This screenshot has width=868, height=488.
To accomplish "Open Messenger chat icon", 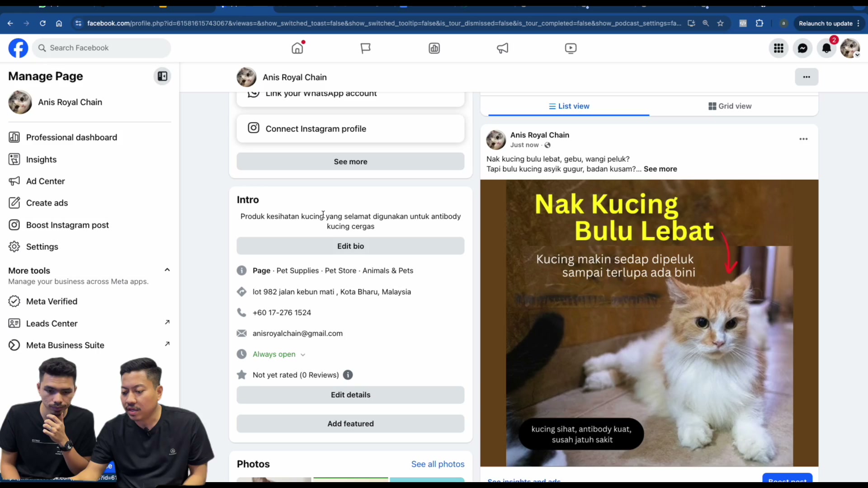I will 802,48.
